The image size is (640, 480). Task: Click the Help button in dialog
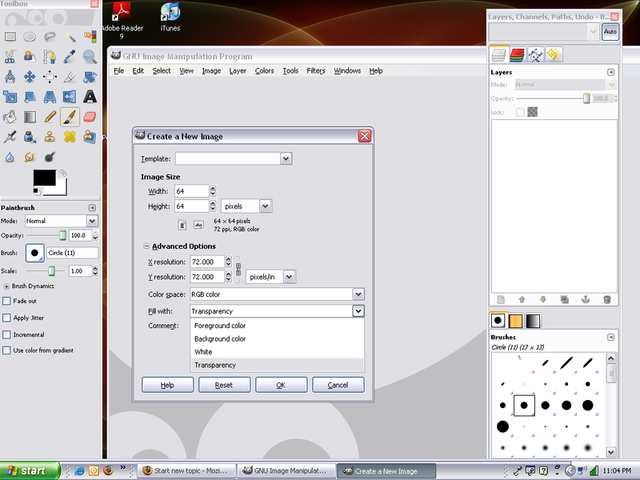point(167,385)
